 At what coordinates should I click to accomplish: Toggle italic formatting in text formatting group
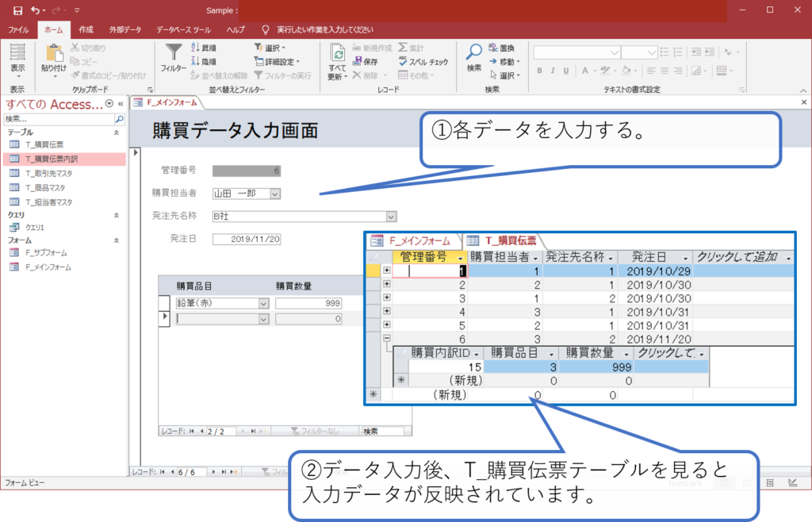tap(553, 71)
